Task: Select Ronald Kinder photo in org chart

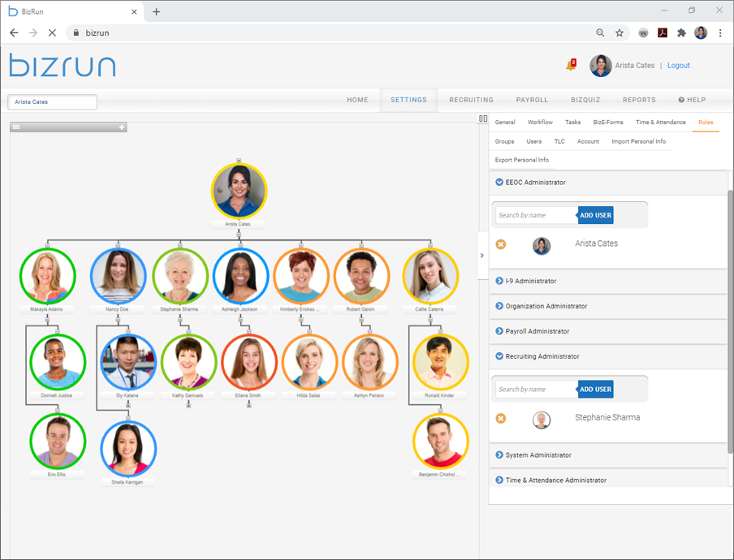Action: click(441, 362)
